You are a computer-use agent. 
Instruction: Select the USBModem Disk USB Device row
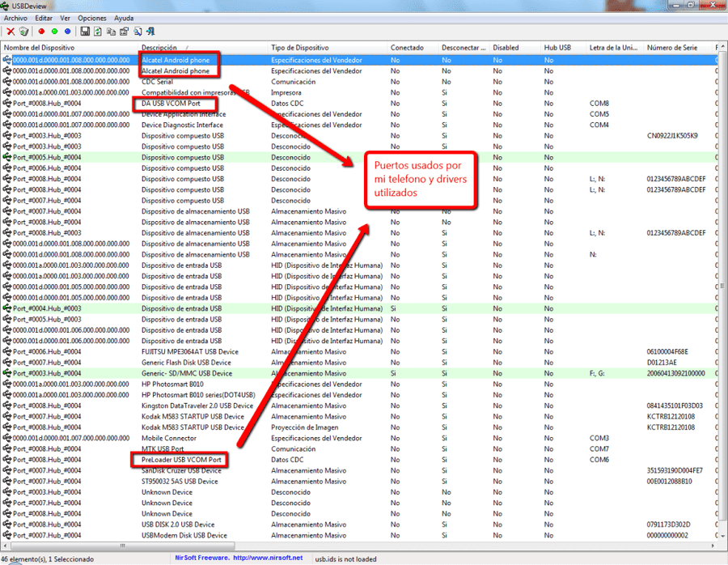358,535
